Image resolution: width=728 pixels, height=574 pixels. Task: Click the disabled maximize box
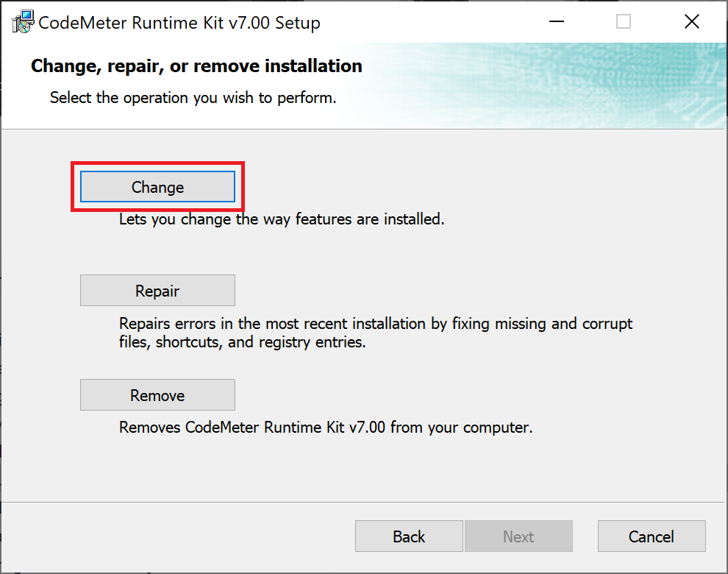[x=624, y=22]
